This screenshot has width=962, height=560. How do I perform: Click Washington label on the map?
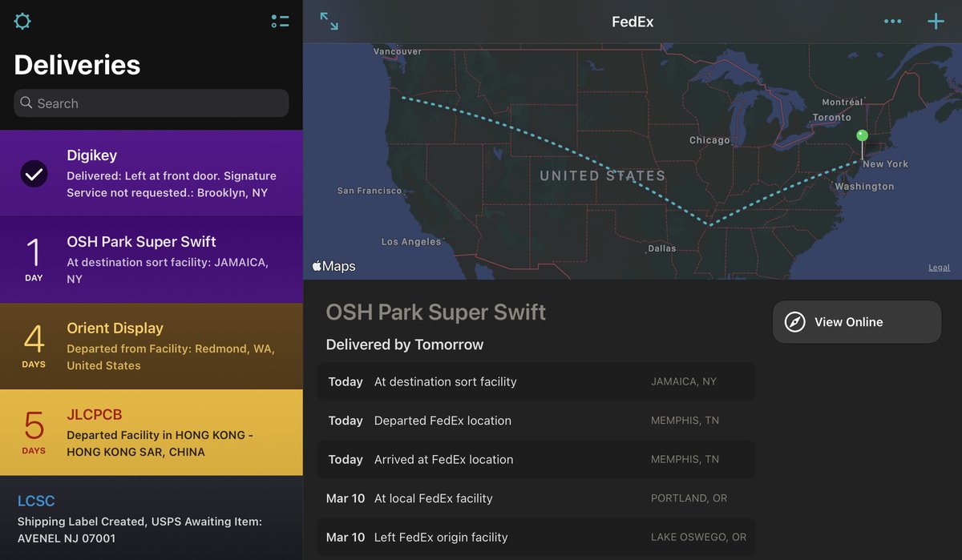click(x=864, y=186)
